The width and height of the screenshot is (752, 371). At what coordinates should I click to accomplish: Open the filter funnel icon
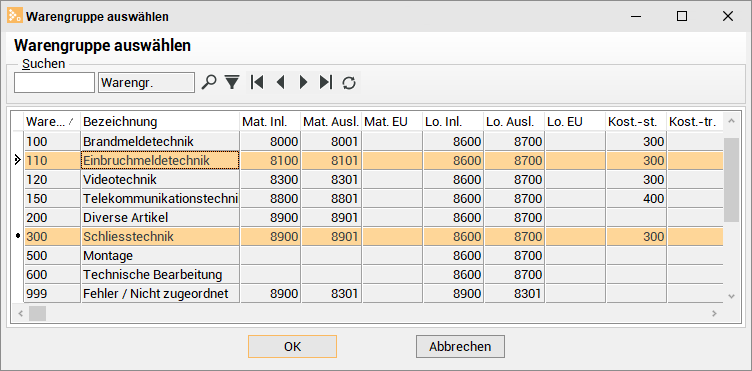click(232, 82)
